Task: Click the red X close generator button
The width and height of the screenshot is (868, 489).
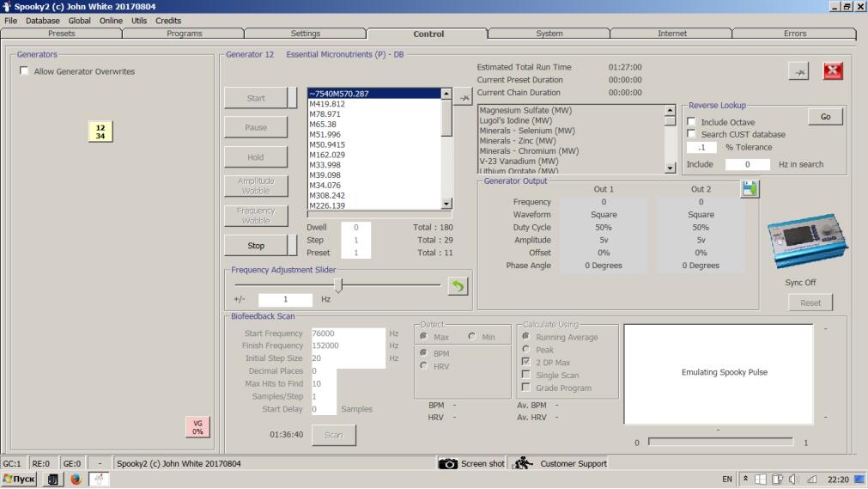Action: tap(833, 71)
